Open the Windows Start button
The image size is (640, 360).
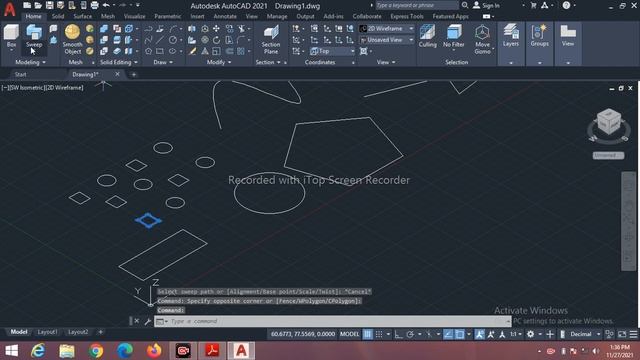coord(11,351)
